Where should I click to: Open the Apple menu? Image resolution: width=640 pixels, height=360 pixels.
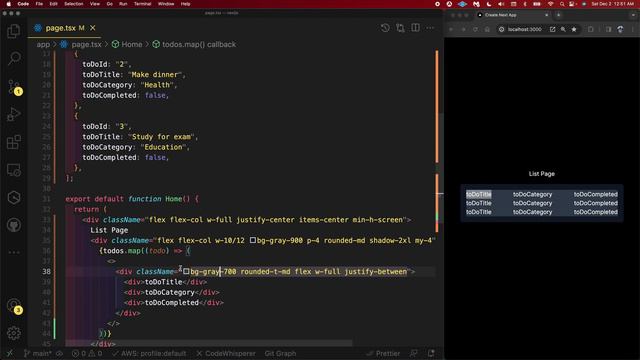pos(9,4)
